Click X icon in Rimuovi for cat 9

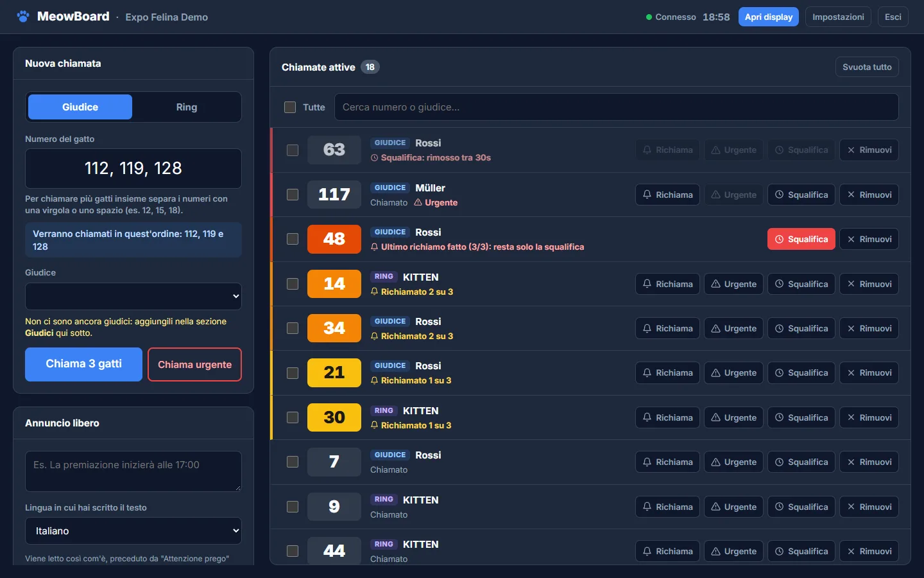[851, 507]
